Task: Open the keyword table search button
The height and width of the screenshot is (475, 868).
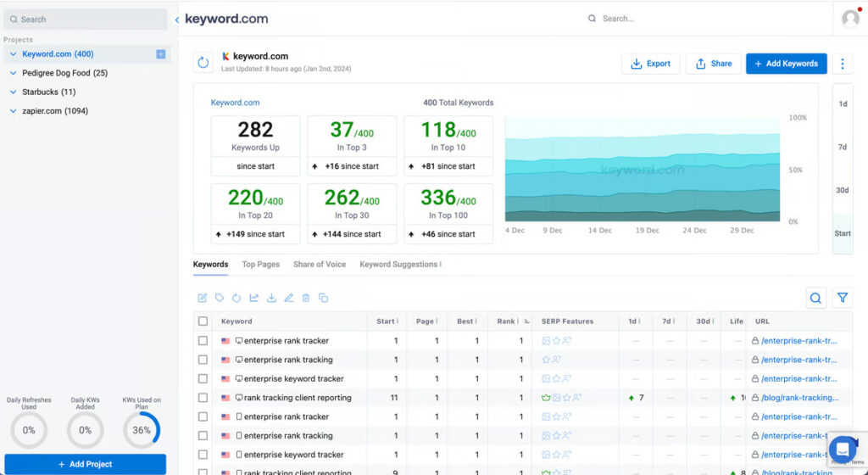Action: [815, 298]
